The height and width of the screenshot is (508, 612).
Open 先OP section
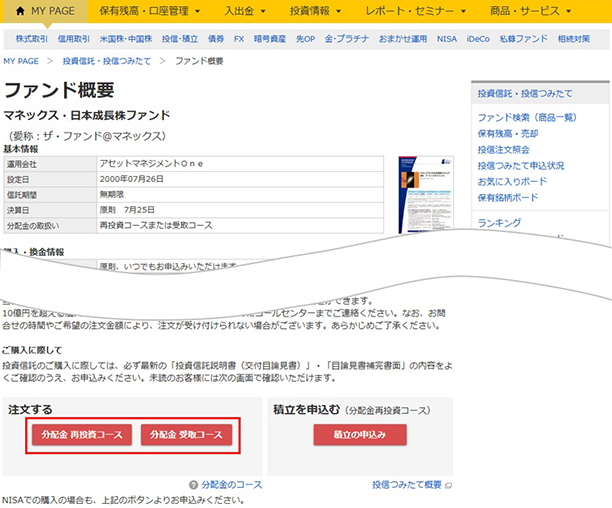[x=305, y=39]
